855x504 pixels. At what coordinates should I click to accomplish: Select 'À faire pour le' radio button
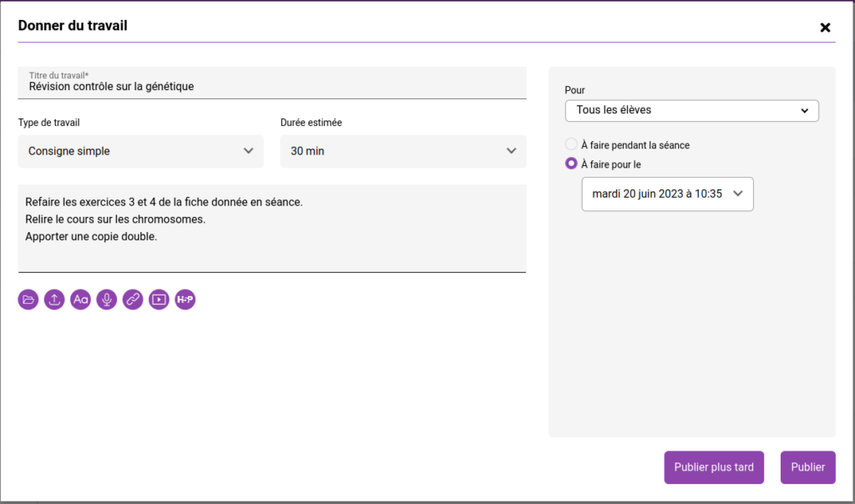(x=571, y=164)
